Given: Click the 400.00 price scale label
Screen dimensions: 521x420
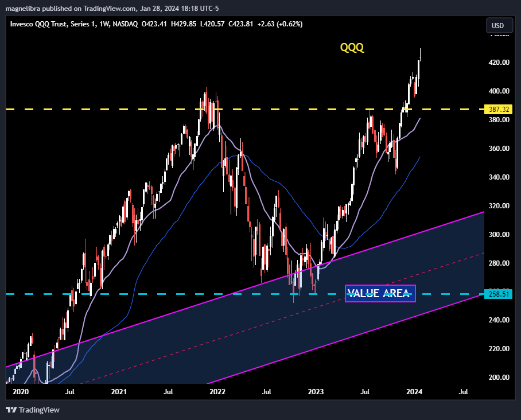Looking at the screenshot, I should point(499,91).
